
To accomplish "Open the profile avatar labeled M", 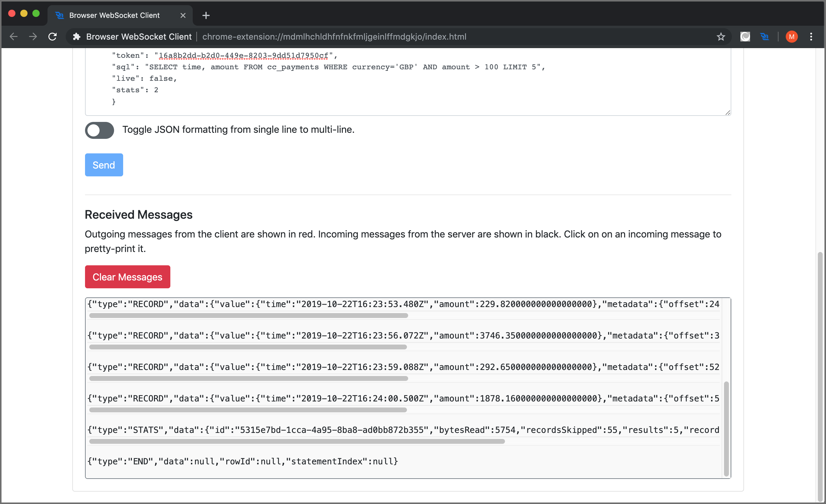I will click(792, 37).
